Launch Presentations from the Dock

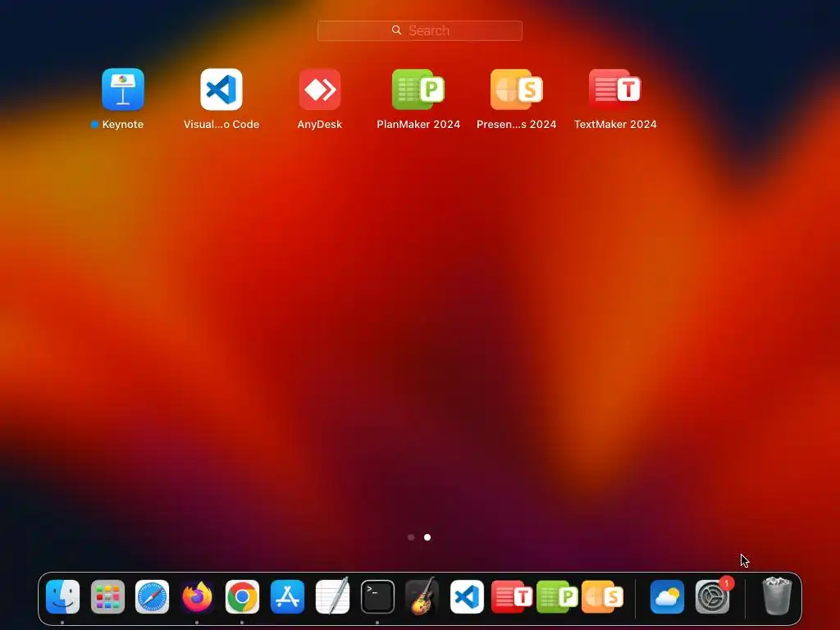coord(602,596)
